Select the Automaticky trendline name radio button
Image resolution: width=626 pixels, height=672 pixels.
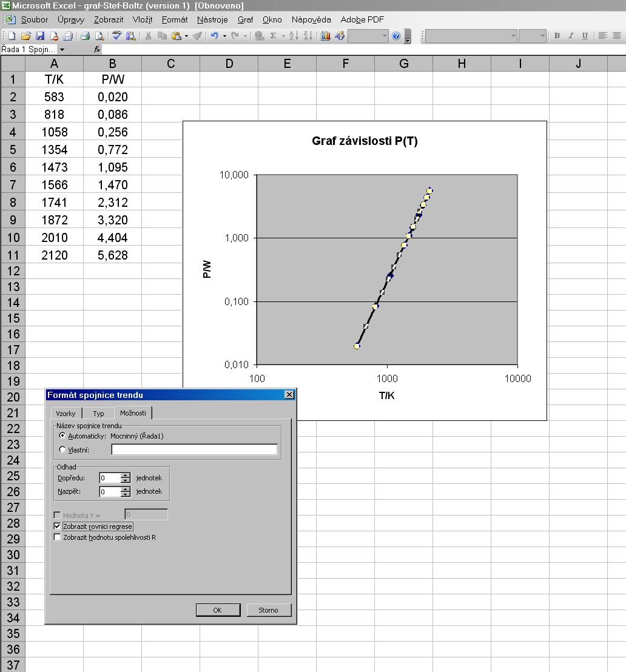pos(62,435)
